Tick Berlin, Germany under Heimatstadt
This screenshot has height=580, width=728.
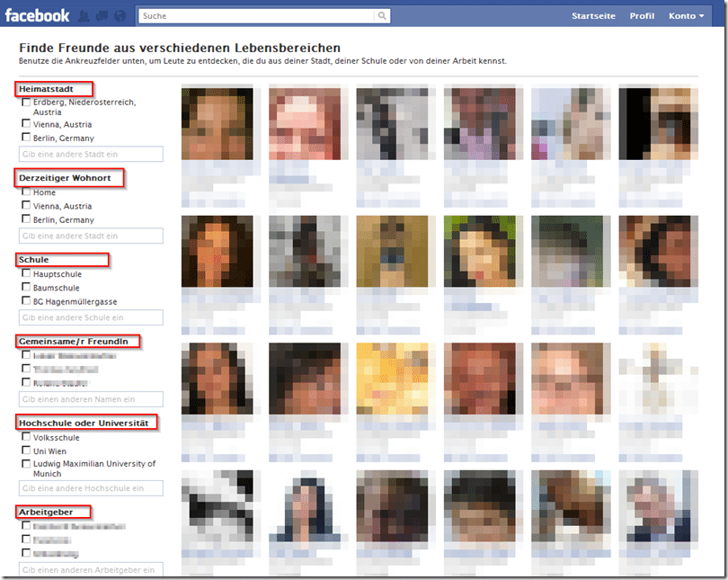[26, 137]
